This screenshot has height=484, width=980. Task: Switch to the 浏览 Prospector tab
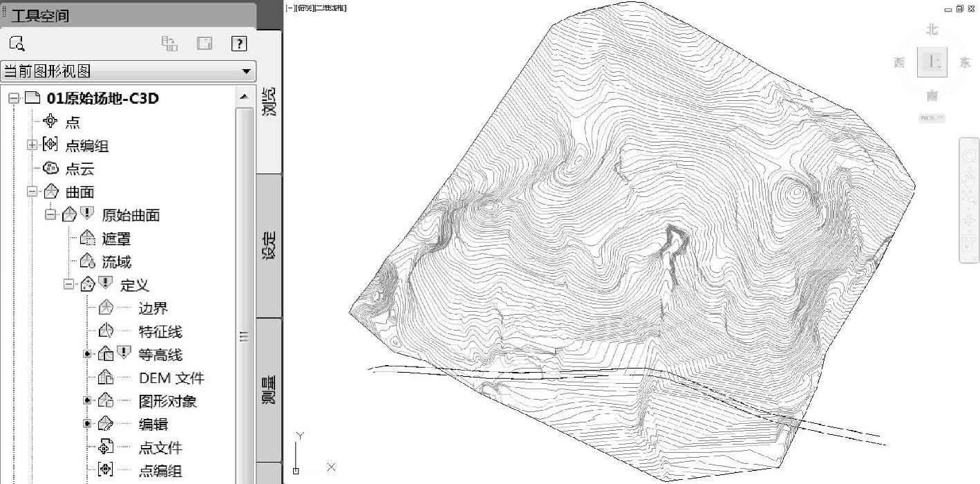pos(269,102)
